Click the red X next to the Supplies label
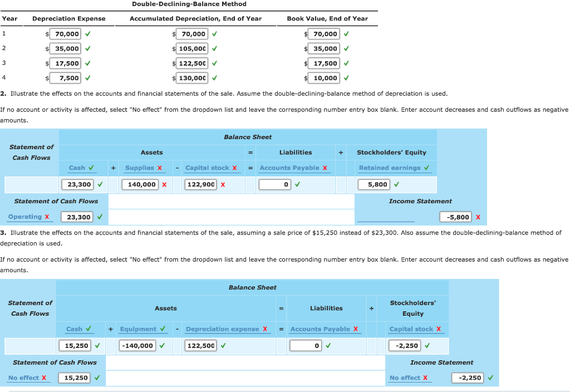The height and width of the screenshot is (392, 570). click(160, 168)
